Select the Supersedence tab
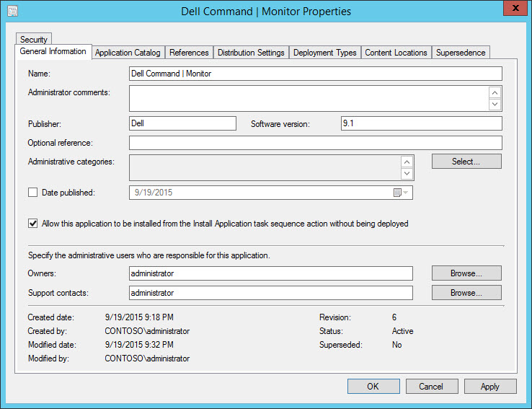This screenshot has height=409, width=532. 460,53
